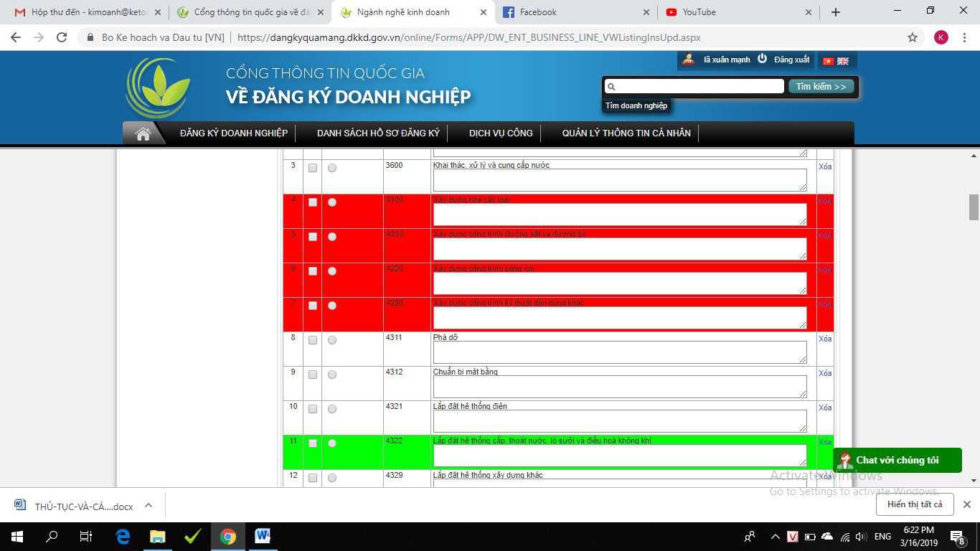Click the Tìm kiếm search button
Viewport: 980px width, 551px height.
tap(821, 86)
